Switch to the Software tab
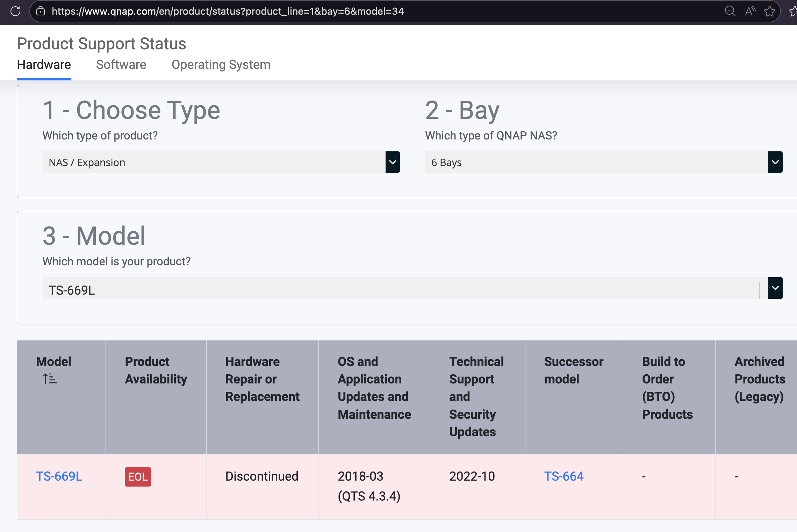This screenshot has height=532, width=797. (x=121, y=65)
